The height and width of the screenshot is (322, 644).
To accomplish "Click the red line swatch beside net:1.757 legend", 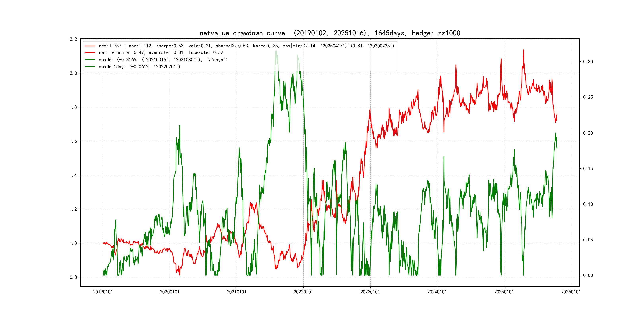I will (90, 46).
